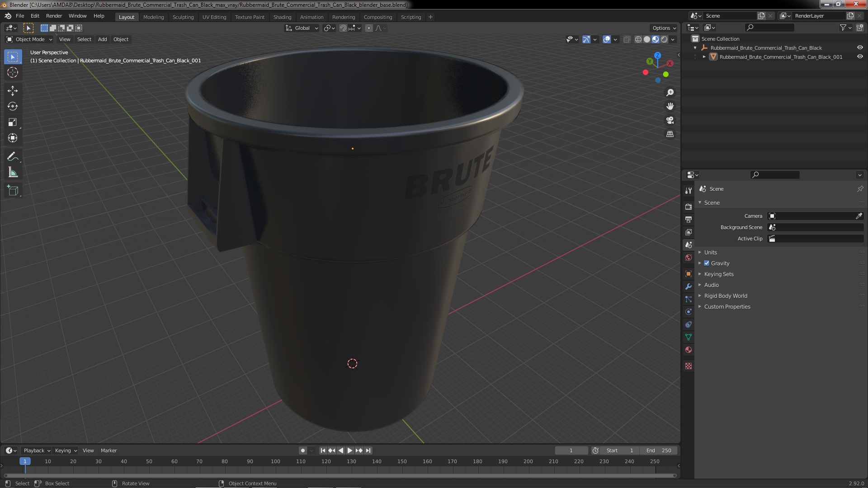Screen dimensions: 868x488
Task: Open Material properties tab
Action: 689,350
